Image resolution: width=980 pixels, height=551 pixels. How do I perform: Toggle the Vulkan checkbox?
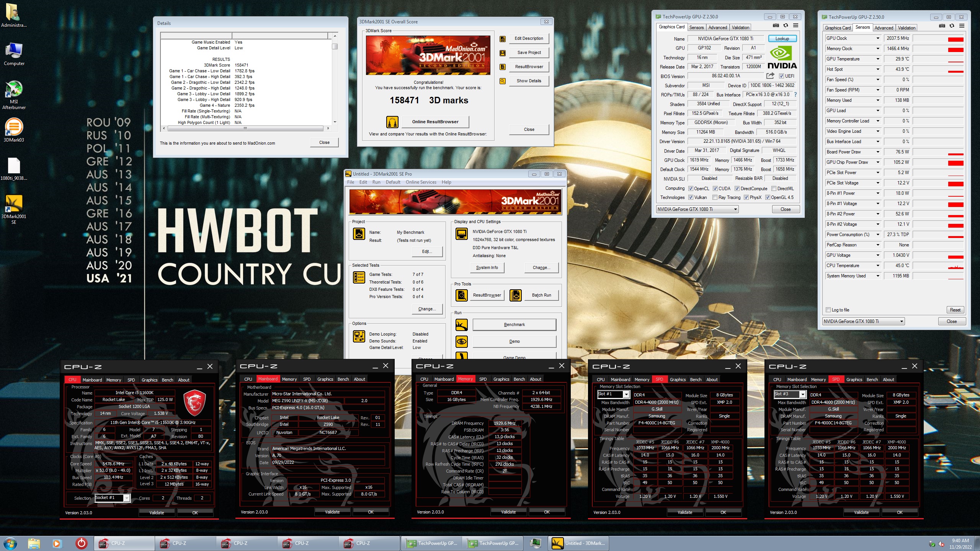tap(691, 197)
